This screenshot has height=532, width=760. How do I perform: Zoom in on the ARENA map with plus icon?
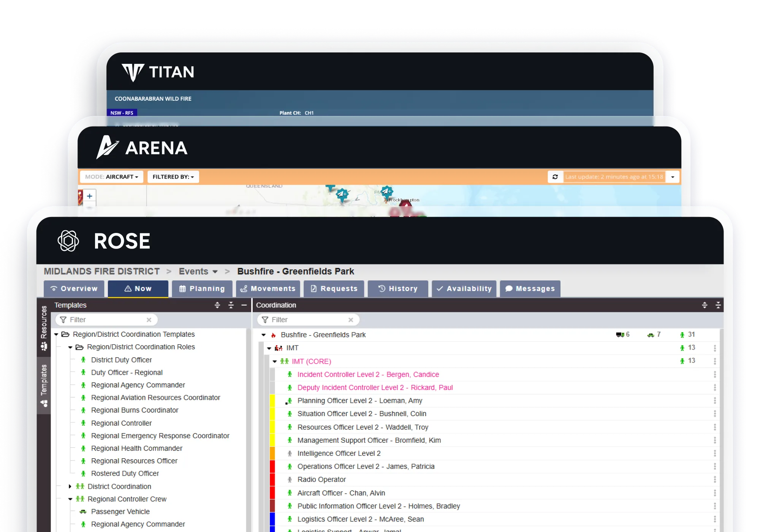pyautogui.click(x=89, y=196)
